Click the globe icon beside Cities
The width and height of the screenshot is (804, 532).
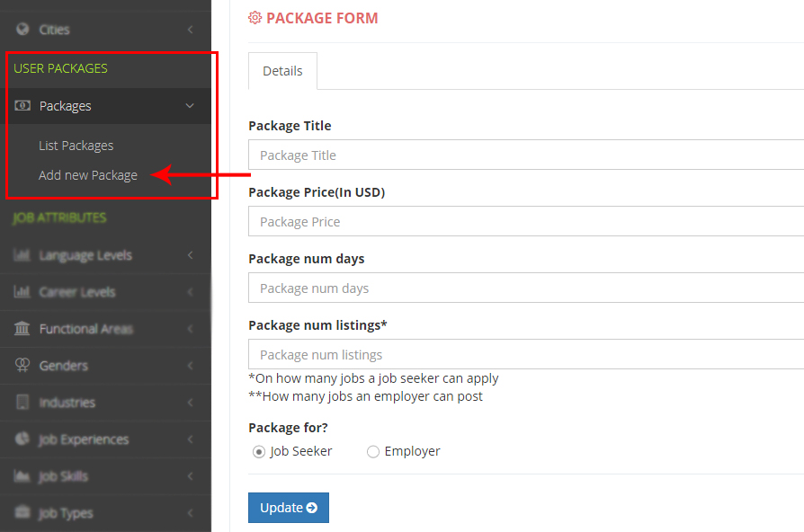pyautogui.click(x=22, y=30)
